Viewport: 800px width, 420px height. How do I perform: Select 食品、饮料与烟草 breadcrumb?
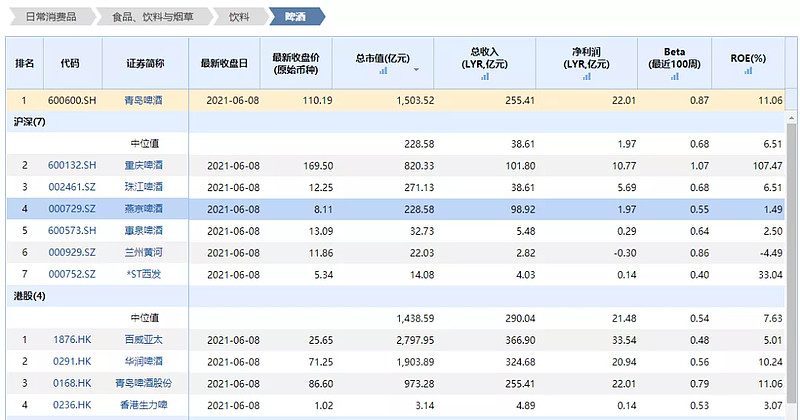click(x=153, y=16)
